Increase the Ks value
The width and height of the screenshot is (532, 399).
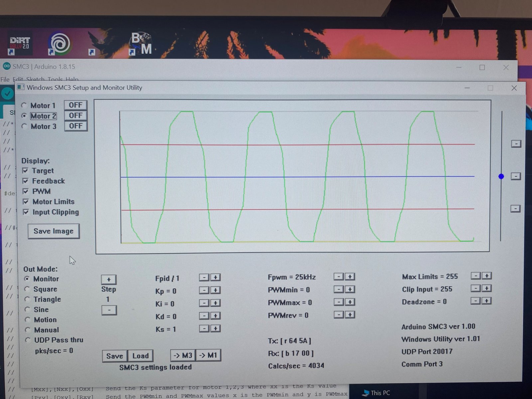pyautogui.click(x=215, y=329)
